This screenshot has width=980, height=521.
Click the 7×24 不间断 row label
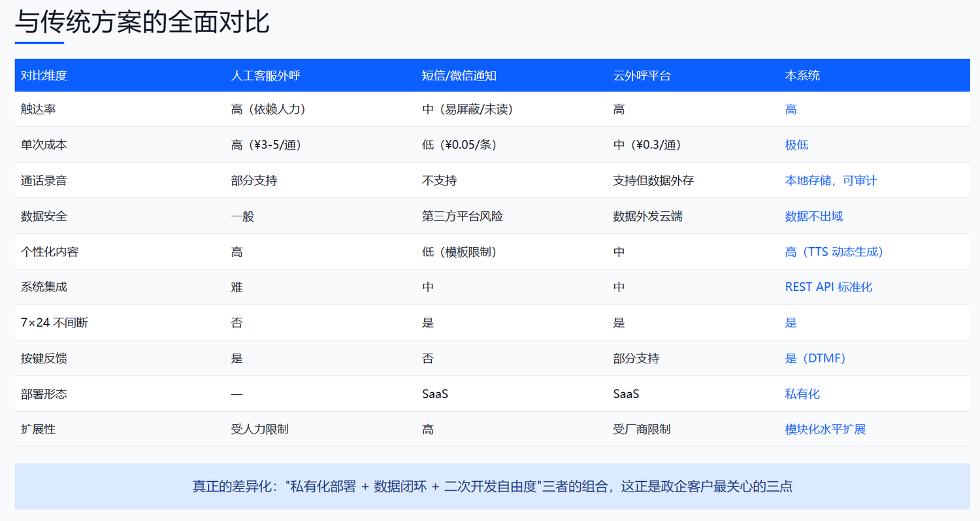click(x=54, y=323)
